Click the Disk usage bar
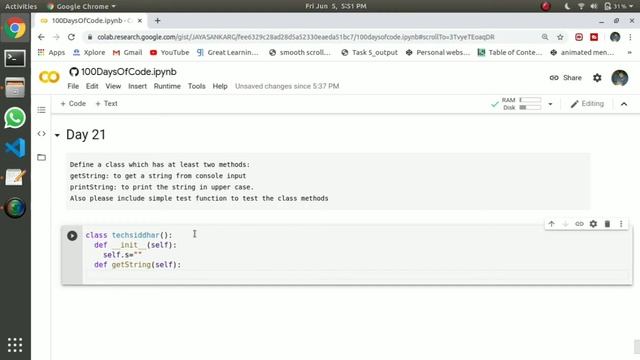640x360 pixels. pyautogui.click(x=530, y=107)
